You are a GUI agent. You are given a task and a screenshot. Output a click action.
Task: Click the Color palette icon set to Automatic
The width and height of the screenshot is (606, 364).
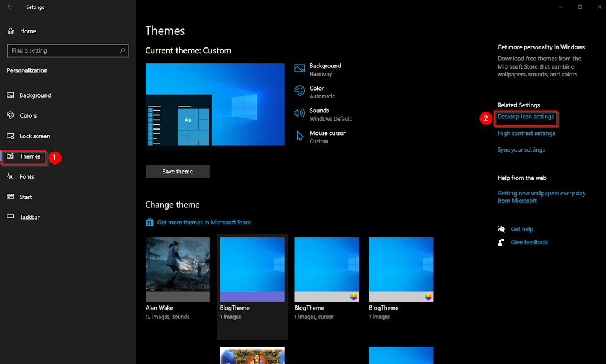point(299,91)
